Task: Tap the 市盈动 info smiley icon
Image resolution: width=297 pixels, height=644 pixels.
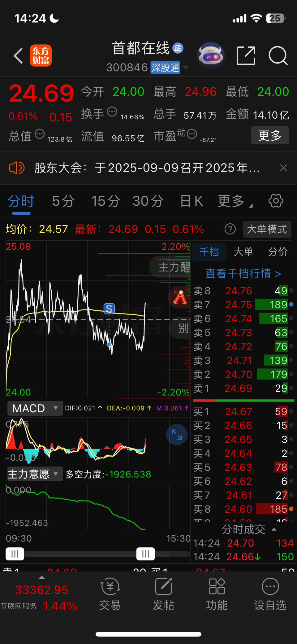Action: (x=192, y=134)
